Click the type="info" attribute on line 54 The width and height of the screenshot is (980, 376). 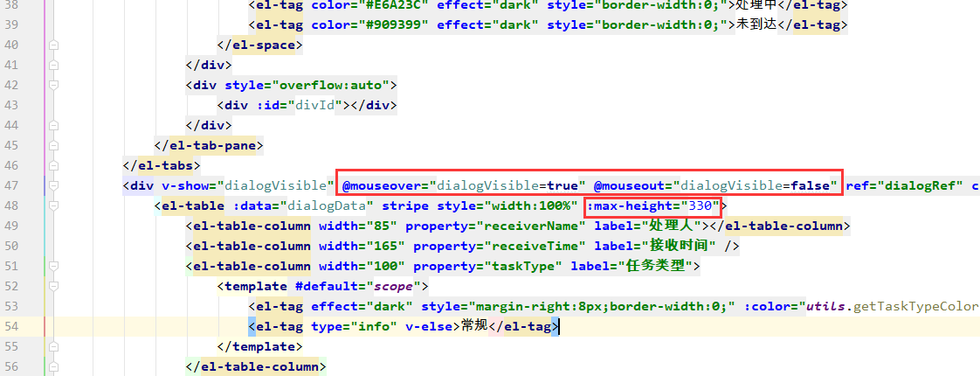click(x=355, y=326)
